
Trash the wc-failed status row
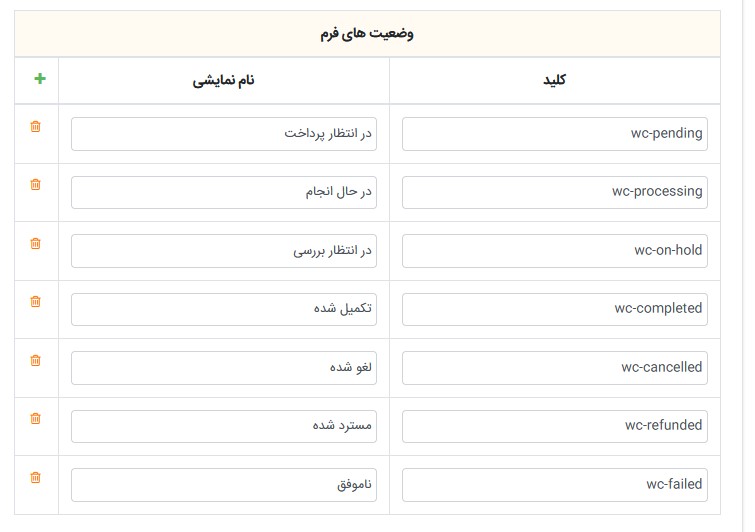tap(36, 478)
